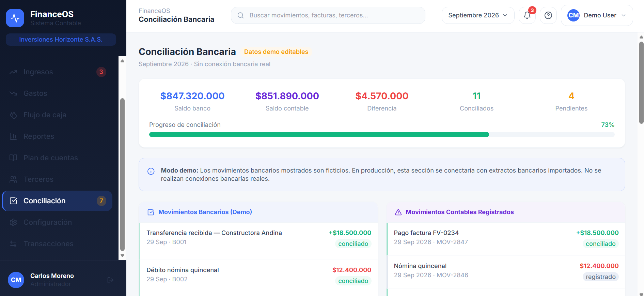Open the help question mark icon
This screenshot has height=296, width=644.
548,15
